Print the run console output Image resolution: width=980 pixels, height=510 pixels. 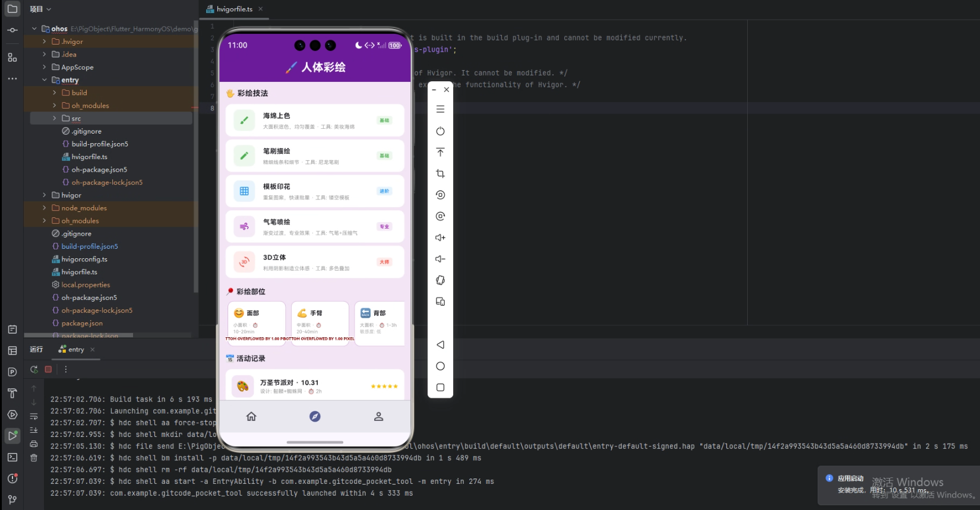coord(34,444)
